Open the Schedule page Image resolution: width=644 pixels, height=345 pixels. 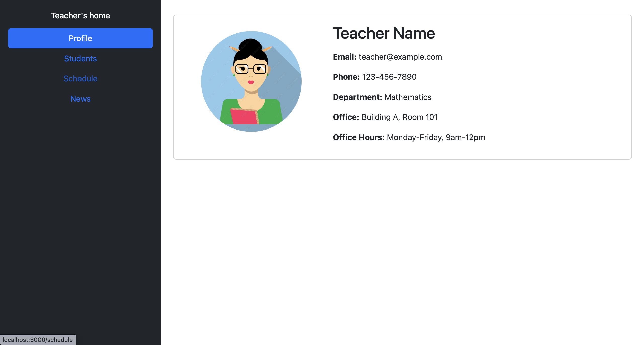tap(80, 78)
